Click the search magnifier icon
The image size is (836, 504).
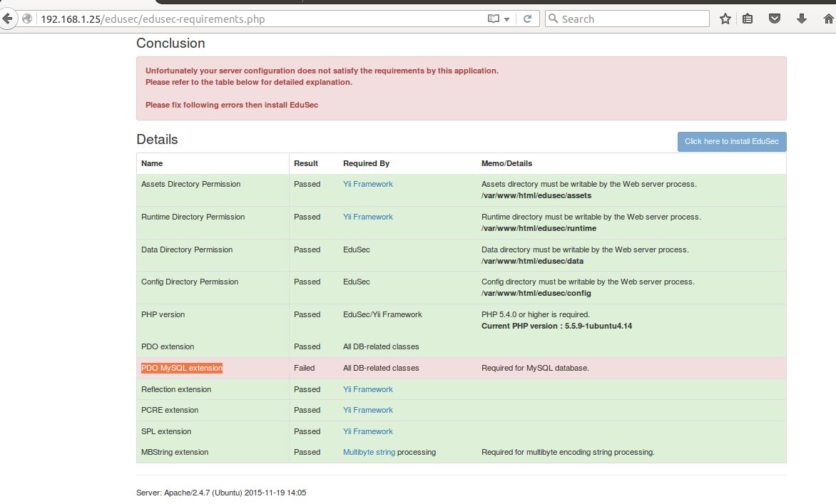(x=553, y=19)
